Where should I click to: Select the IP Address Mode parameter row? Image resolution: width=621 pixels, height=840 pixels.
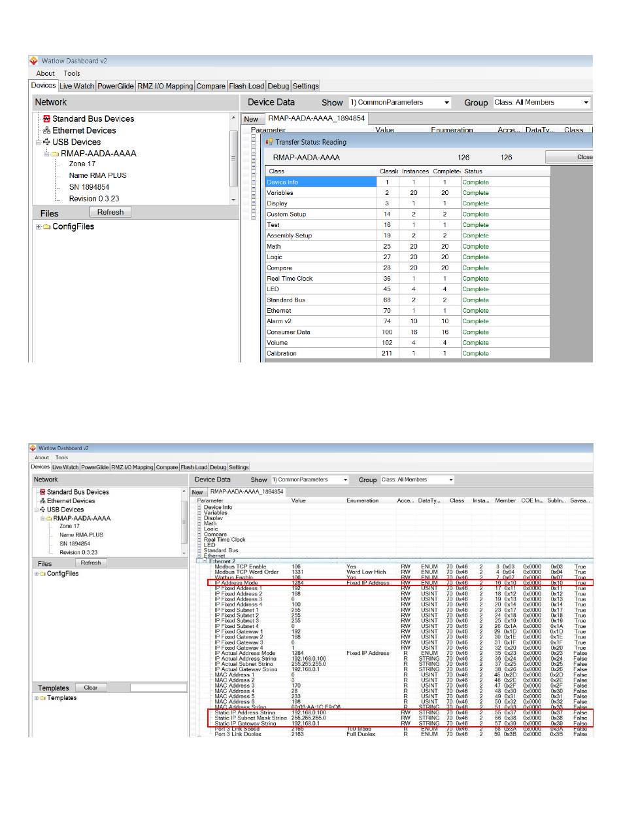point(400,582)
